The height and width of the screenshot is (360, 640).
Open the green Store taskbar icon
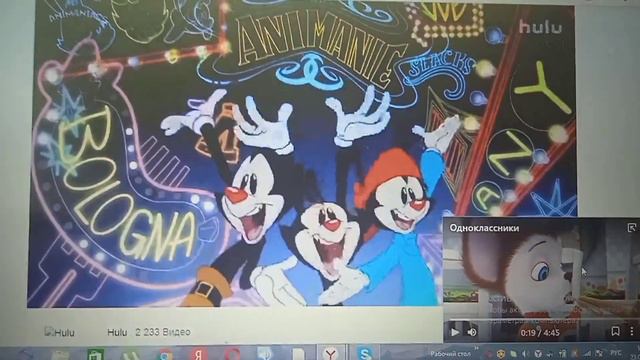pyautogui.click(x=95, y=354)
